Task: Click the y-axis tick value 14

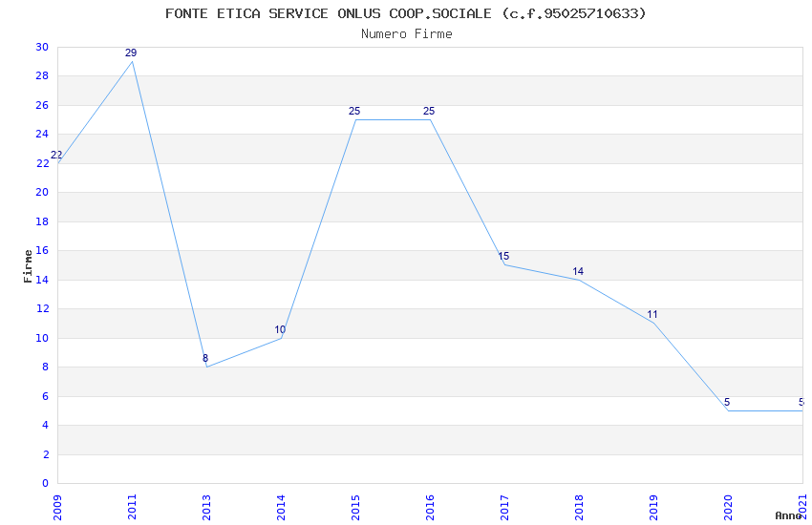Action: 42,280
